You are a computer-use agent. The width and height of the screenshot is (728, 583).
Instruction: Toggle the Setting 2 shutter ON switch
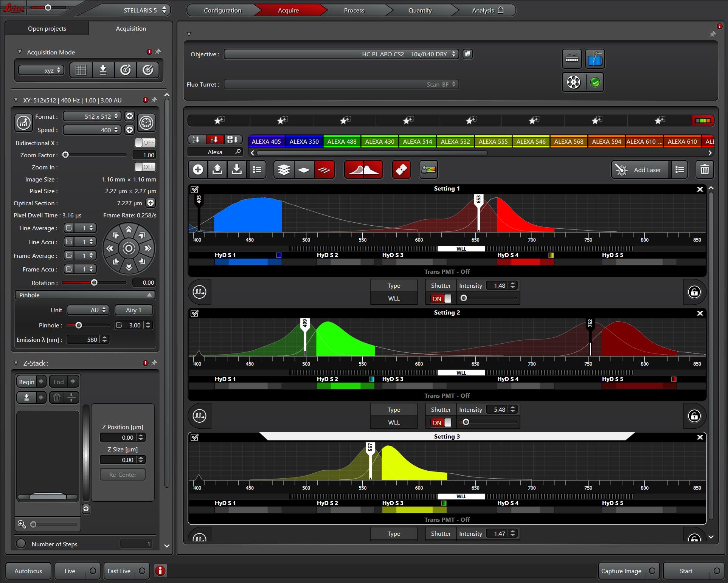(441, 423)
